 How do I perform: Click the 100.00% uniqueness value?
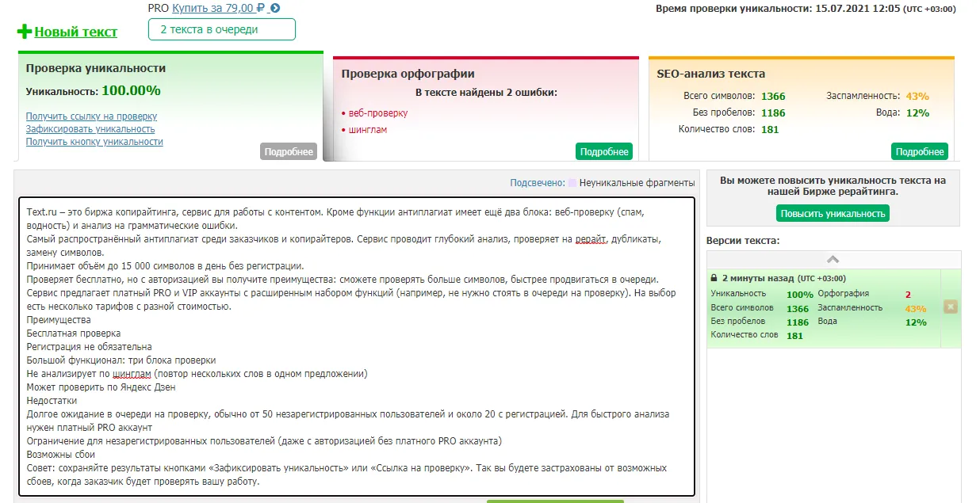(x=131, y=90)
